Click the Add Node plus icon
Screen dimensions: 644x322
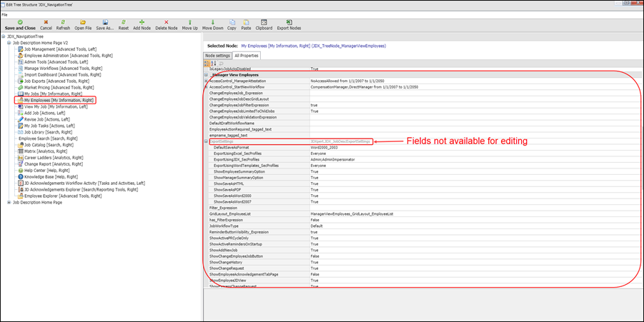pos(141,23)
